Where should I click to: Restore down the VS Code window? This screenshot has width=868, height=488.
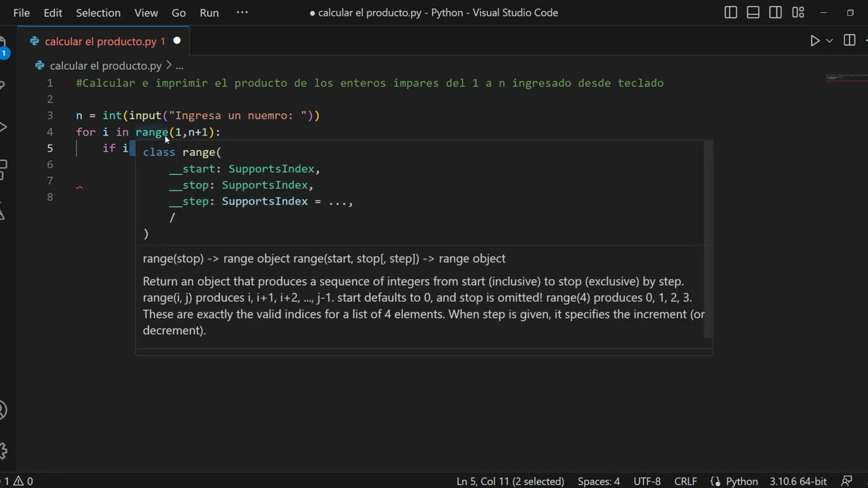tap(850, 13)
